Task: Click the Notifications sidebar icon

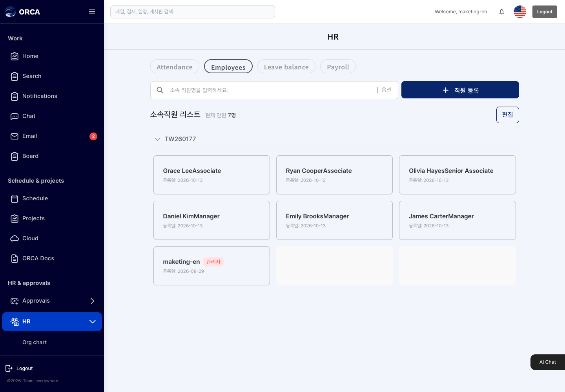Action: [x=15, y=96]
